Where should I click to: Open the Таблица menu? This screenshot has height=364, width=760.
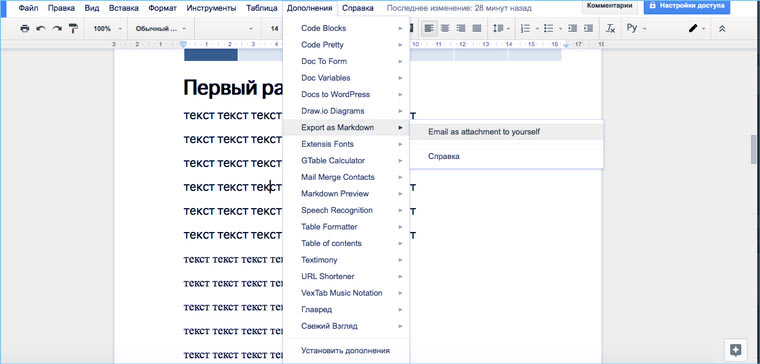pyautogui.click(x=261, y=8)
